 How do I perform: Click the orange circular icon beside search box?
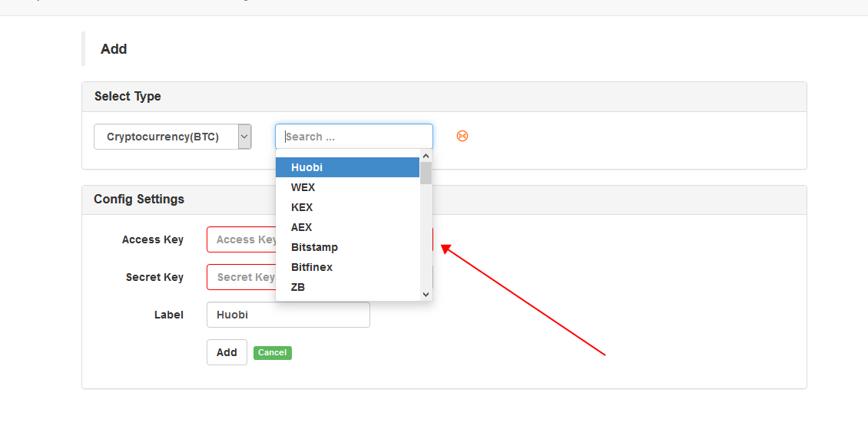click(462, 136)
